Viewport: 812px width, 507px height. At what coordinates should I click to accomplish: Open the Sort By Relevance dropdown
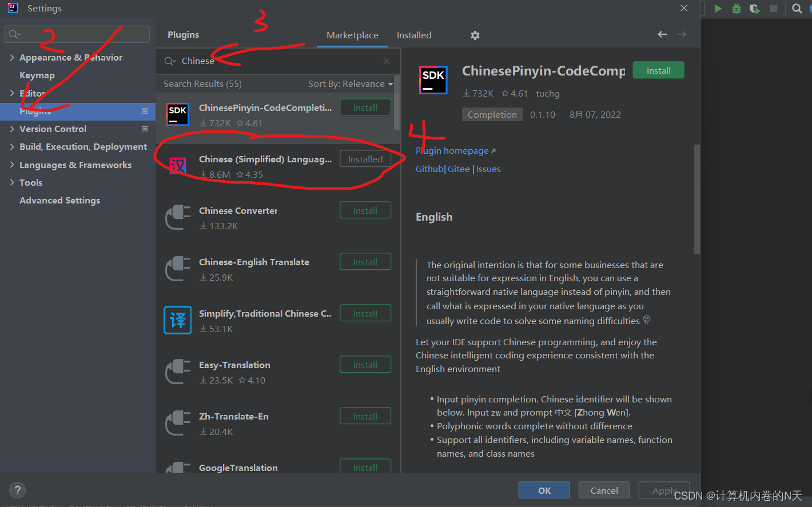(351, 84)
